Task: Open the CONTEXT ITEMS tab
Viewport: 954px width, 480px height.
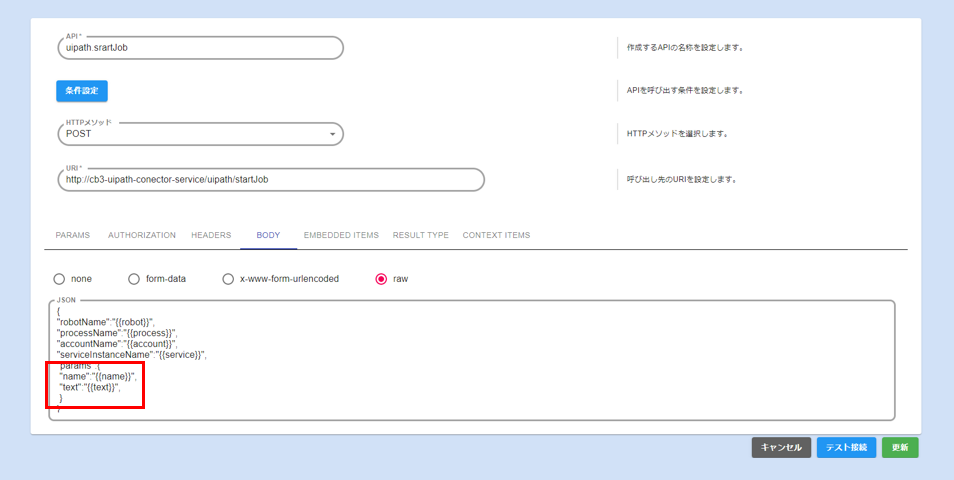Action: click(x=496, y=235)
